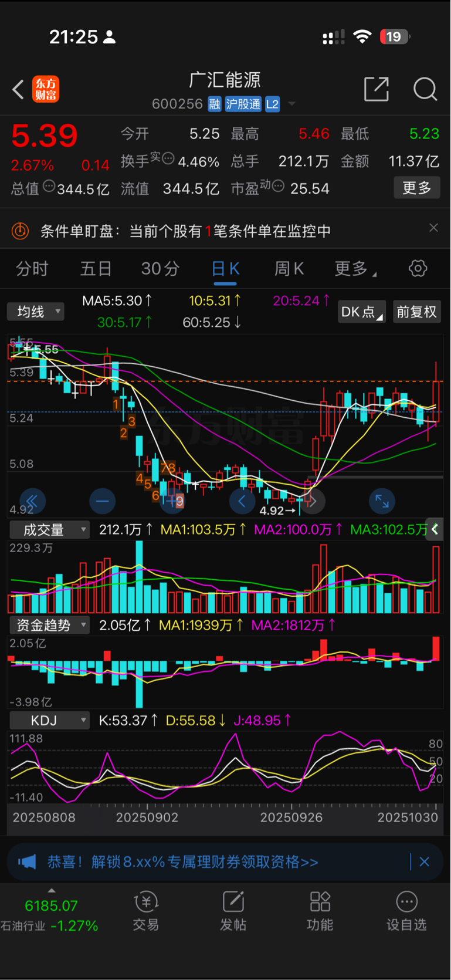Tap the 21:25 clock in status bar
Image resolution: width=451 pixels, height=980 pixels.
click(73, 37)
